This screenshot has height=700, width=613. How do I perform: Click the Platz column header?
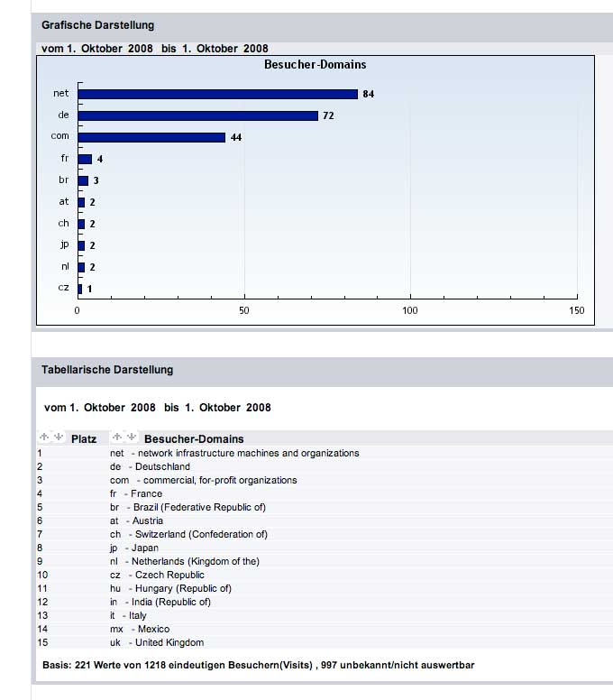(84, 439)
